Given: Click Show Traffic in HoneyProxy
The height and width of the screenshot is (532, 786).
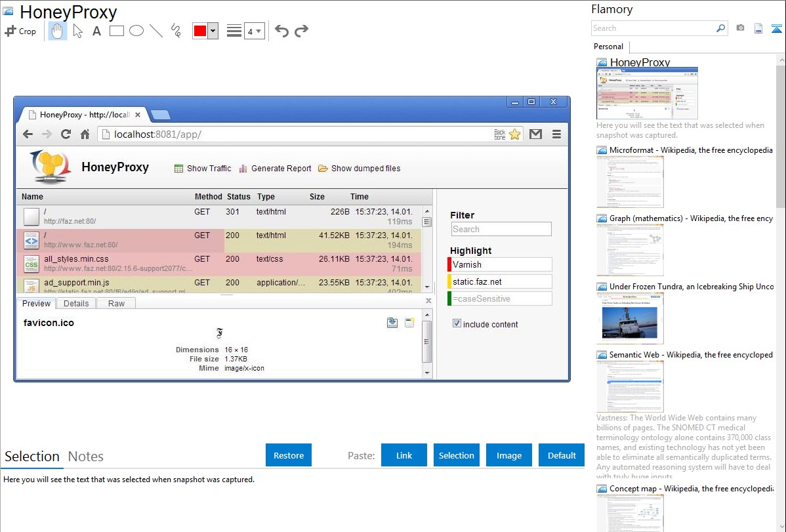Looking at the screenshot, I should [x=203, y=169].
